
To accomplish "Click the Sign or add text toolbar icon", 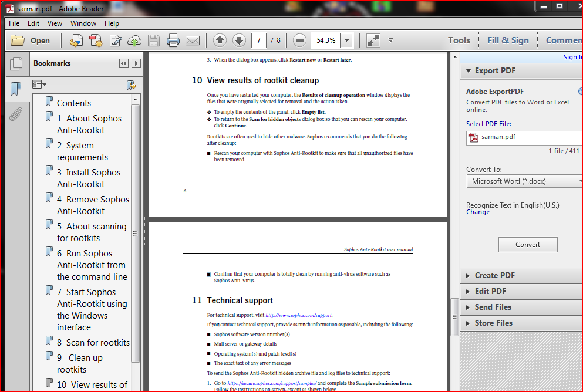I will (115, 40).
